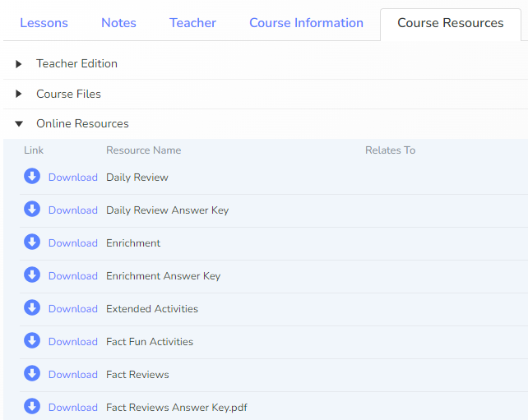Open the Lessons tab
Viewport: 528px width, 420px height.
pos(44,23)
